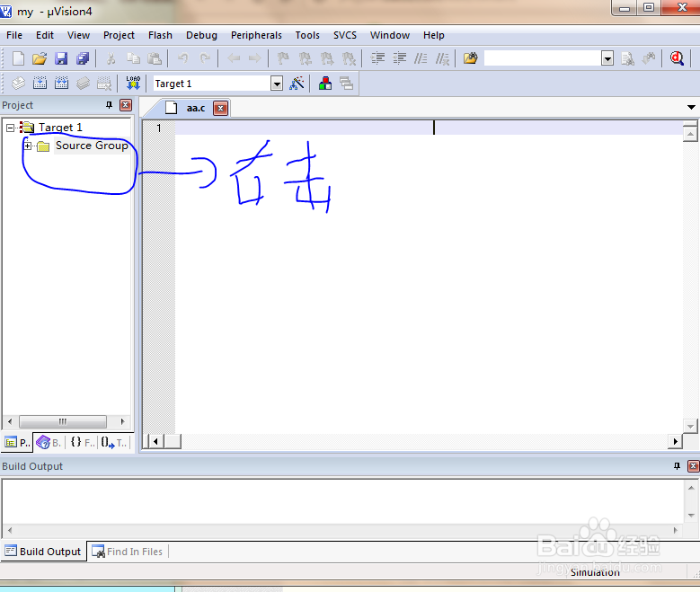Open the Edit menu
The width and height of the screenshot is (700, 592).
pyautogui.click(x=45, y=35)
